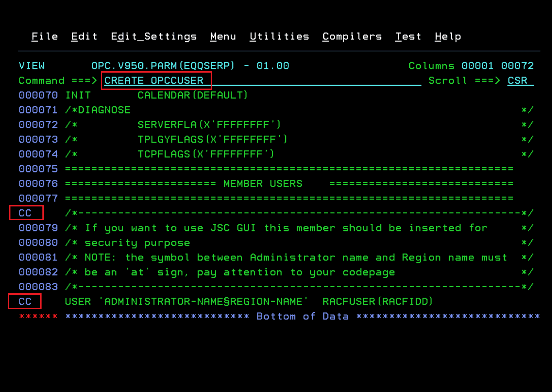The width and height of the screenshot is (552, 392).
Task: Click TPLGYFLAGS(X'FFFFFFFF') text
Action: (212, 140)
